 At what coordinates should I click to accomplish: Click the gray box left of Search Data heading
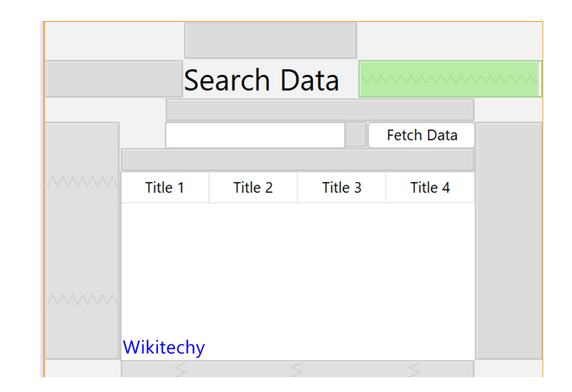[114, 79]
